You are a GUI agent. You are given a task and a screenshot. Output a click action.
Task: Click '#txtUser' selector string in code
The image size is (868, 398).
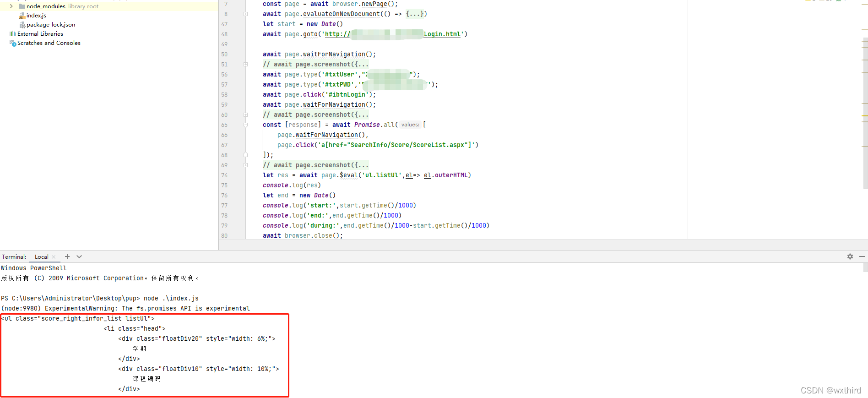tap(340, 75)
